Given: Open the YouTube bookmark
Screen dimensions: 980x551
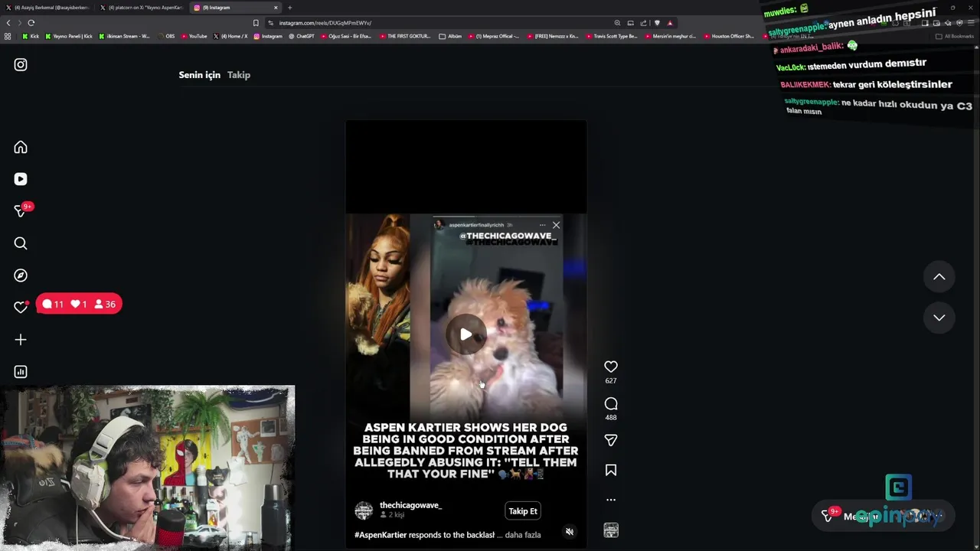Looking at the screenshot, I should click(194, 36).
